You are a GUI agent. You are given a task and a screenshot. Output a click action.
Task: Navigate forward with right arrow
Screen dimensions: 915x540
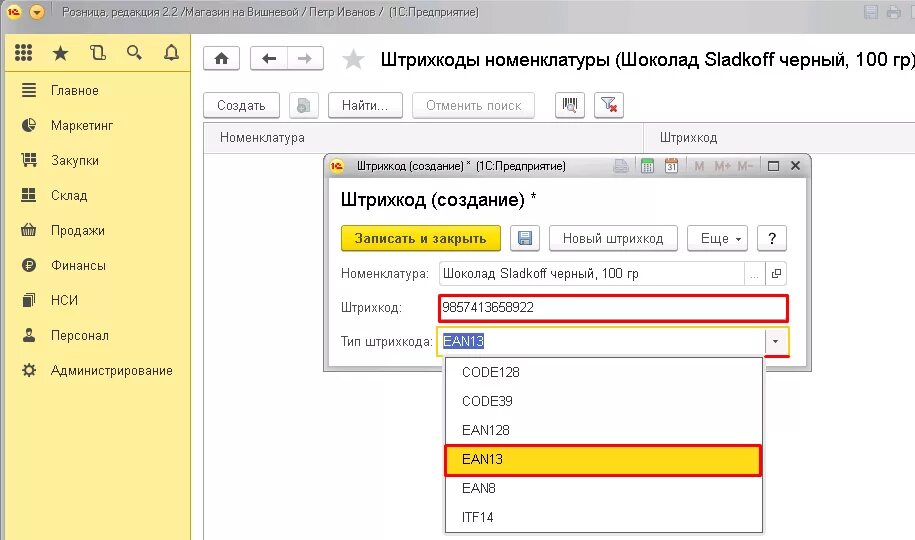tap(305, 58)
